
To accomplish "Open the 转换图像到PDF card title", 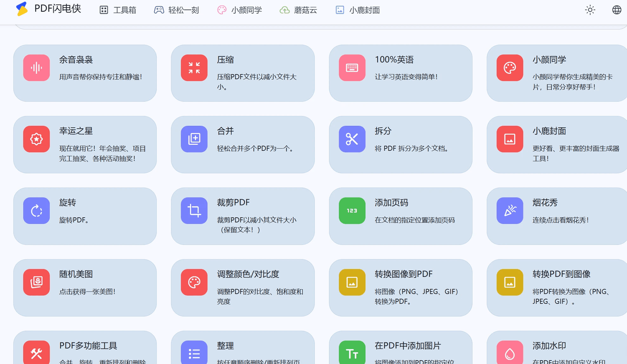I will (x=404, y=274).
